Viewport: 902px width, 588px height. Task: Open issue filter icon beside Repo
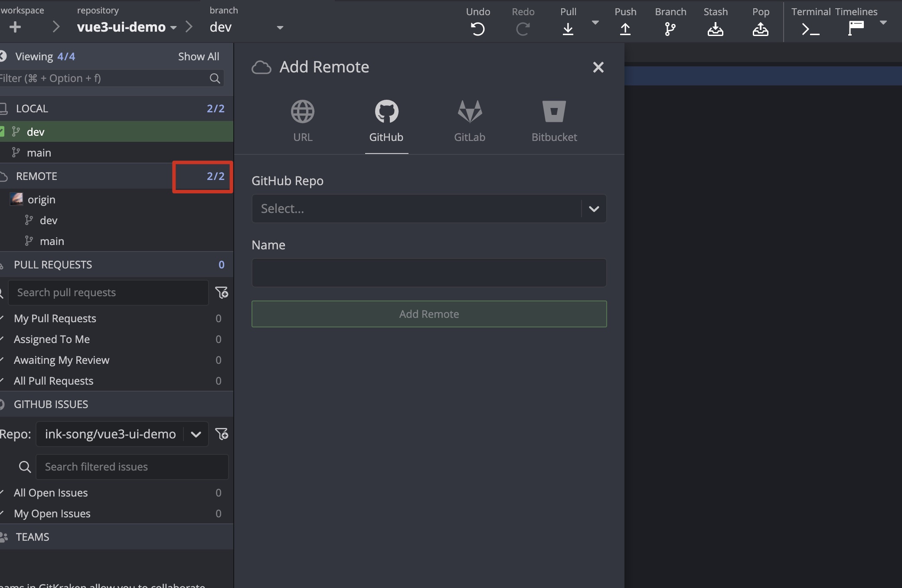pyautogui.click(x=222, y=434)
